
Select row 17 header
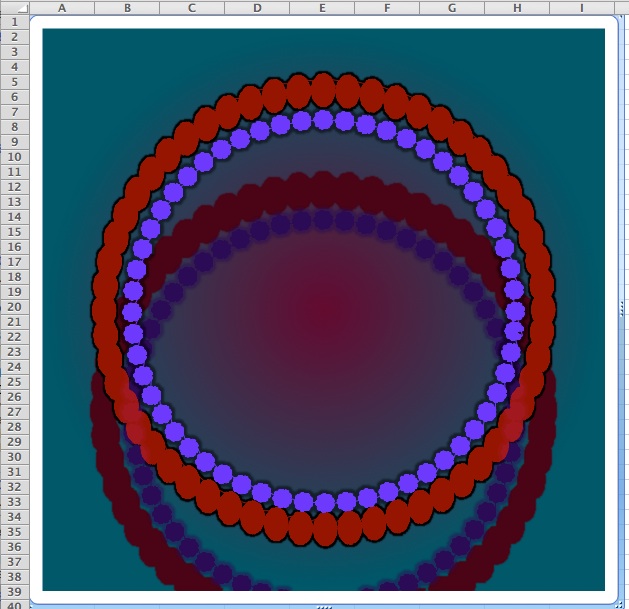click(x=14, y=262)
